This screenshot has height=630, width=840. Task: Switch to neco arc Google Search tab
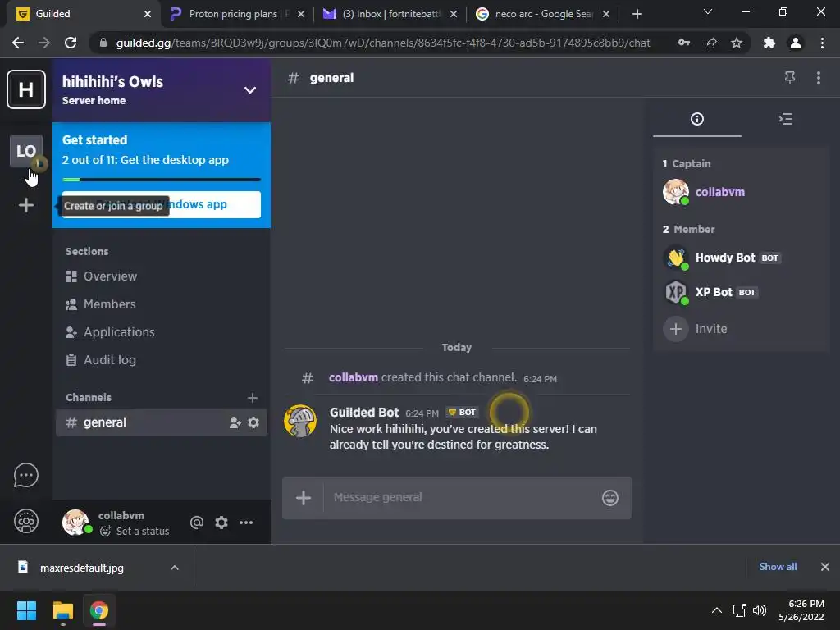coord(543,14)
